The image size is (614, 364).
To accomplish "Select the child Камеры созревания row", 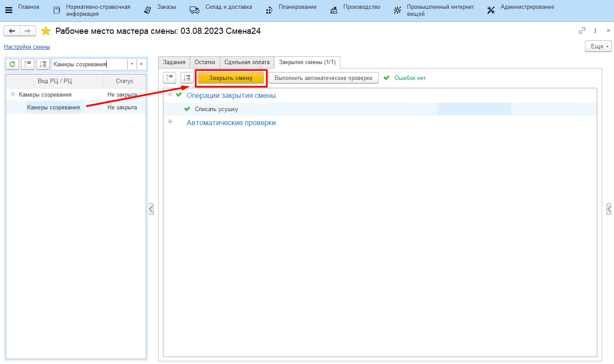I will point(54,107).
